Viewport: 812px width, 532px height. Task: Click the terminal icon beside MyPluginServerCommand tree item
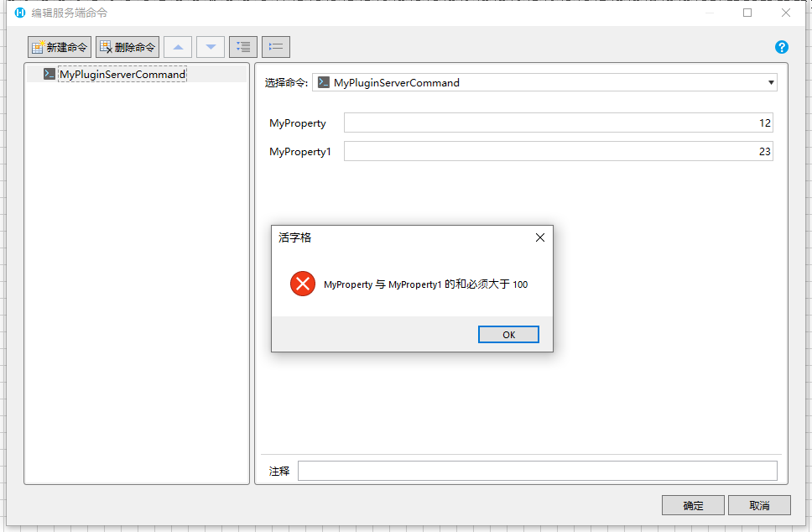tap(49, 74)
